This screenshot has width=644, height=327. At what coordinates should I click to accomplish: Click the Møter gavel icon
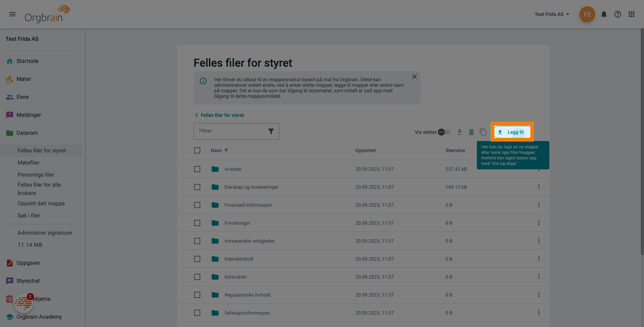pos(10,79)
